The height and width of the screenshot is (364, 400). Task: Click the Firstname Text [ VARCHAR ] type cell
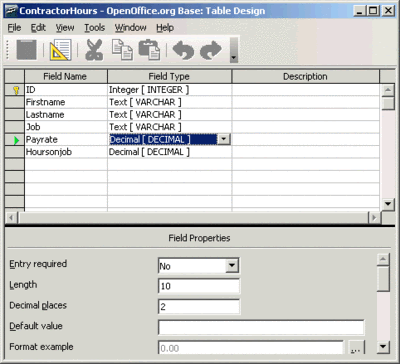(x=170, y=102)
